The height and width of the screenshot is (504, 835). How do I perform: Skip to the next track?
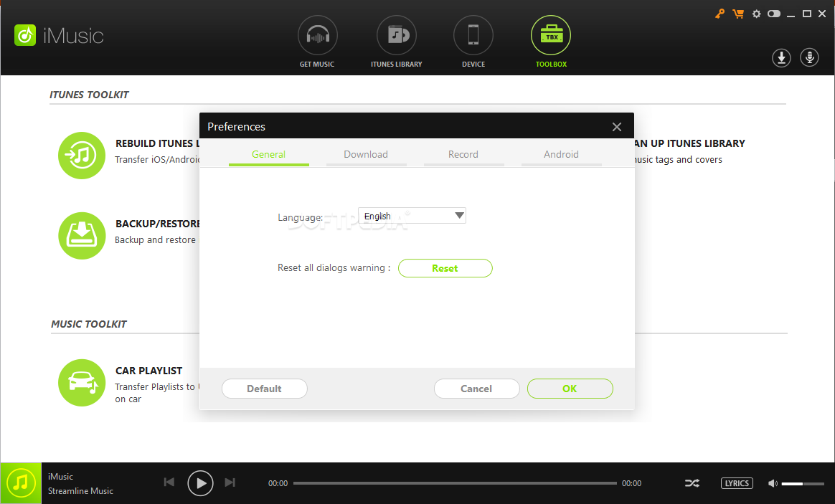[x=230, y=482]
